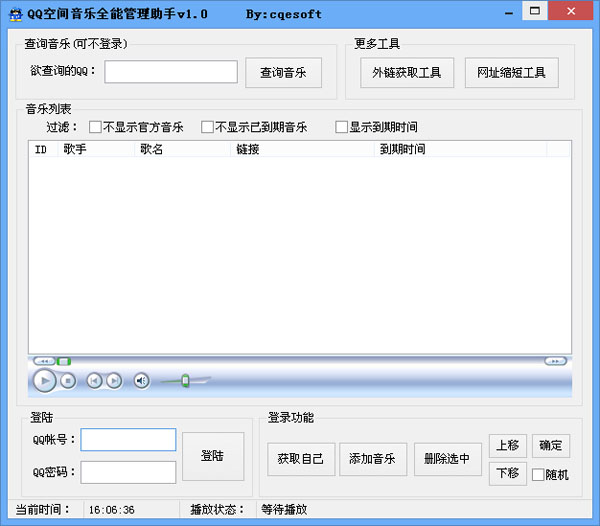Image resolution: width=600 pixels, height=526 pixels.
Task: Mute the player with speaker icon
Action: coord(141,381)
